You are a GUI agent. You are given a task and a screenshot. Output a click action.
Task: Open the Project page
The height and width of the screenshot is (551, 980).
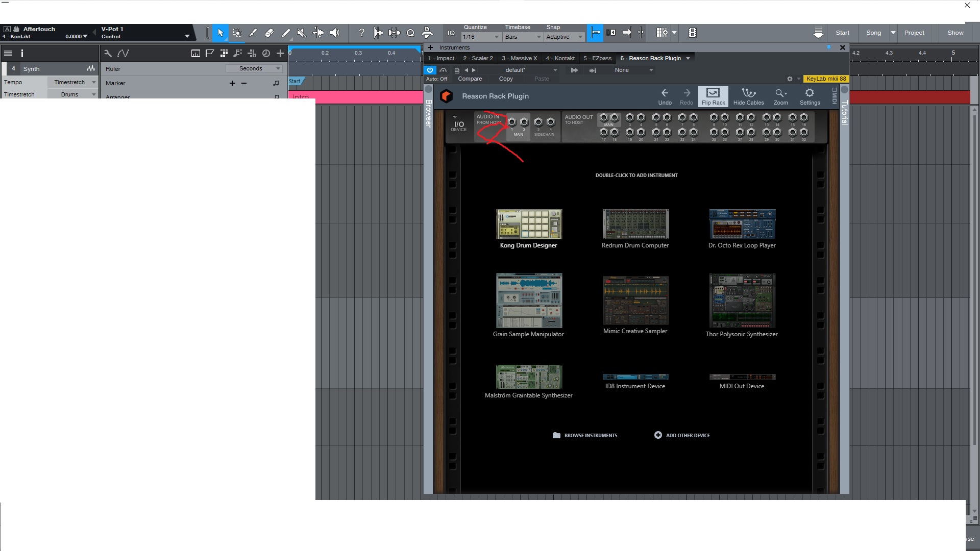tap(914, 33)
